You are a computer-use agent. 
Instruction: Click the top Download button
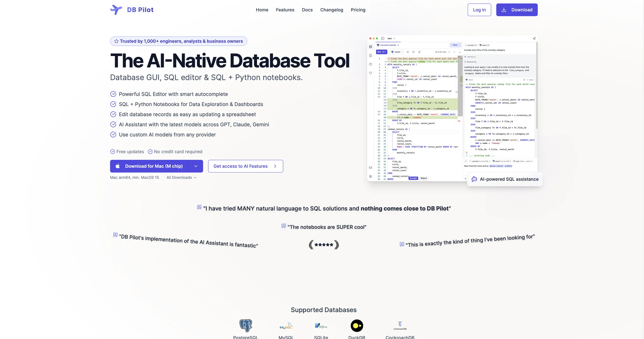click(517, 10)
